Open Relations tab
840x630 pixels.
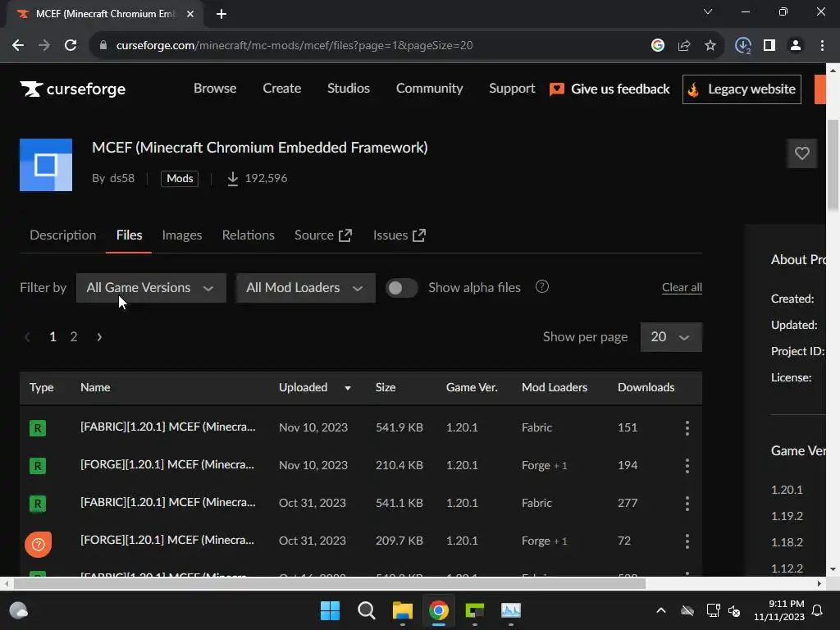click(248, 235)
